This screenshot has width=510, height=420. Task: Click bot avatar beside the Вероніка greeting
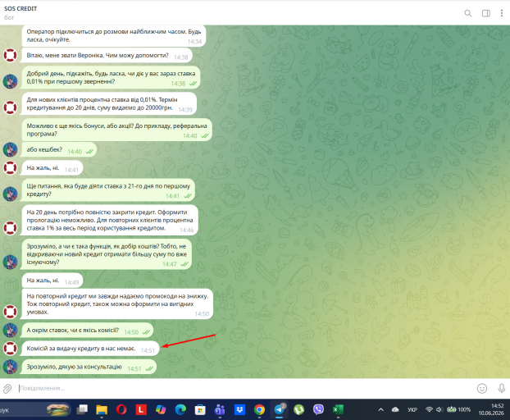coord(10,55)
